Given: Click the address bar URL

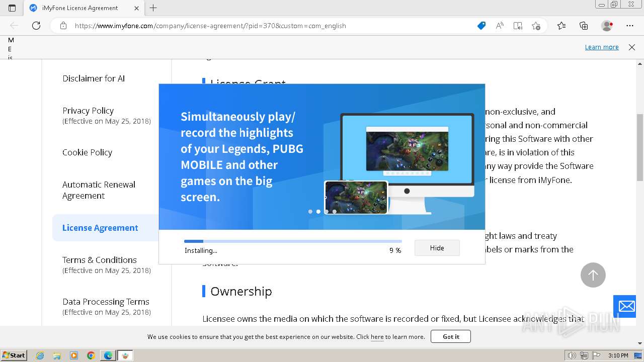Looking at the screenshot, I should 210,26.
